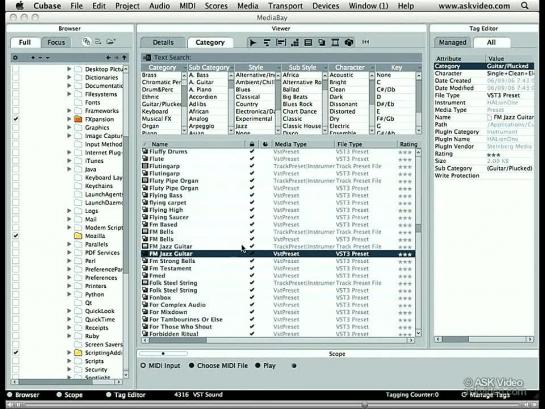545x409 pixels.
Task: Select the MIDI Input radio option
Action: pyautogui.click(x=161, y=366)
